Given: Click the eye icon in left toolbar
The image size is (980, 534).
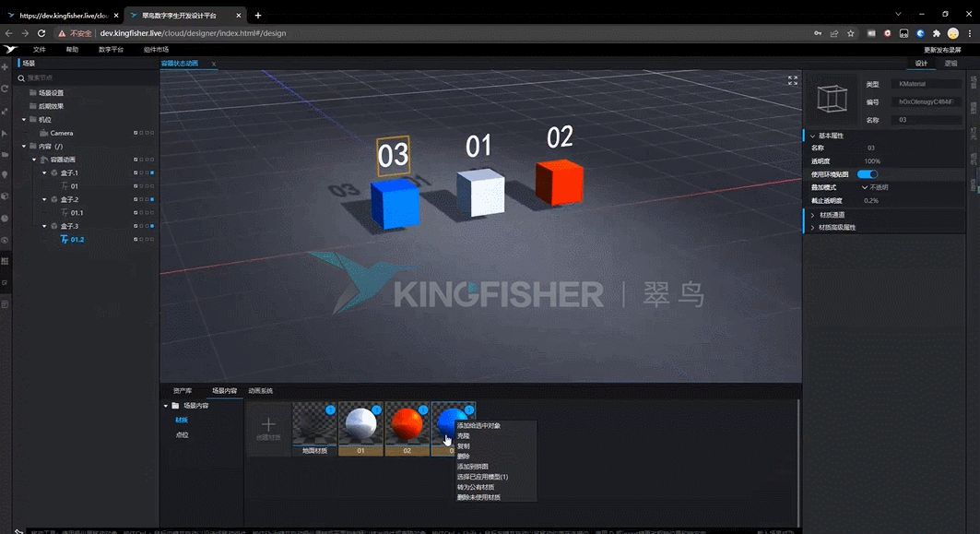Looking at the screenshot, I should pyautogui.click(x=5, y=240).
